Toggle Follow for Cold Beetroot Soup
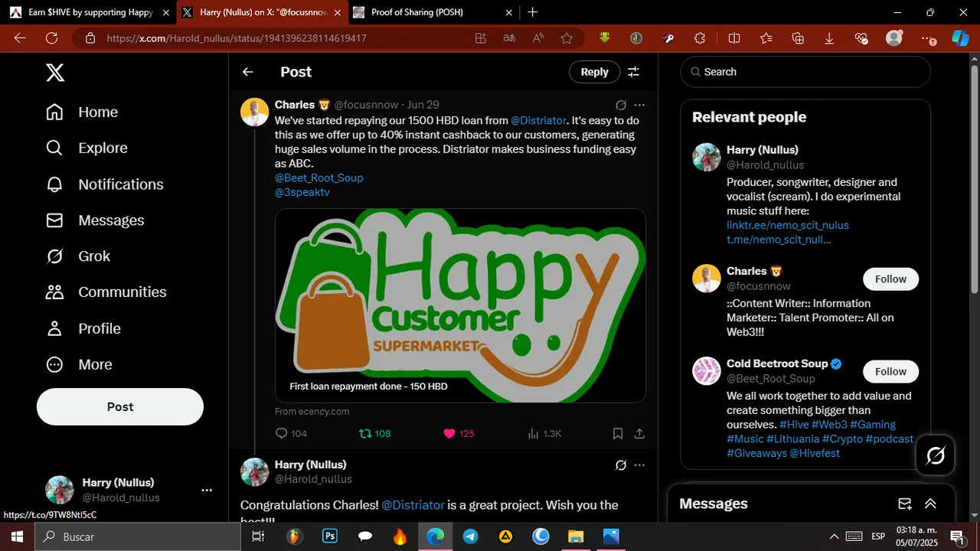Viewport: 980px width, 551px height. pos(890,371)
